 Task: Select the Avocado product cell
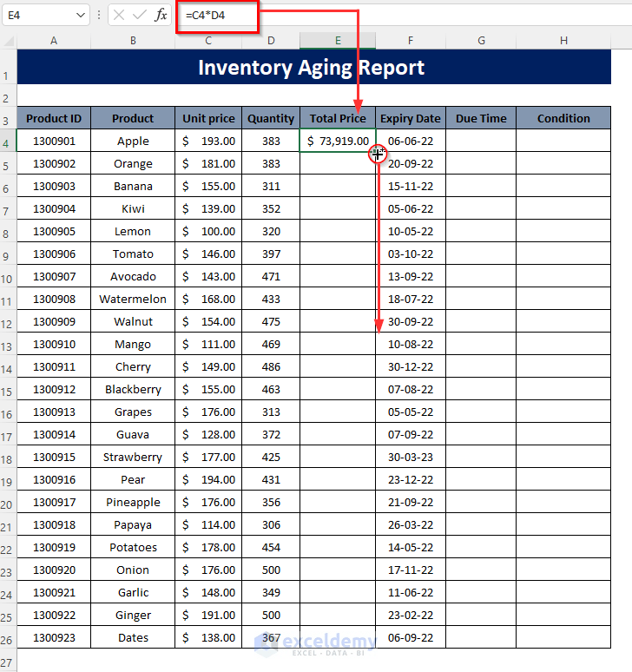[x=133, y=276]
